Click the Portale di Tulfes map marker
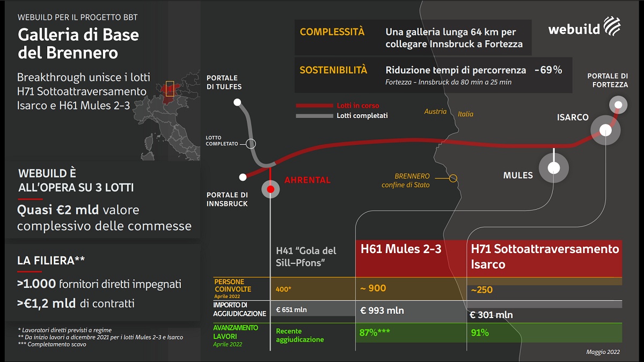 click(237, 102)
